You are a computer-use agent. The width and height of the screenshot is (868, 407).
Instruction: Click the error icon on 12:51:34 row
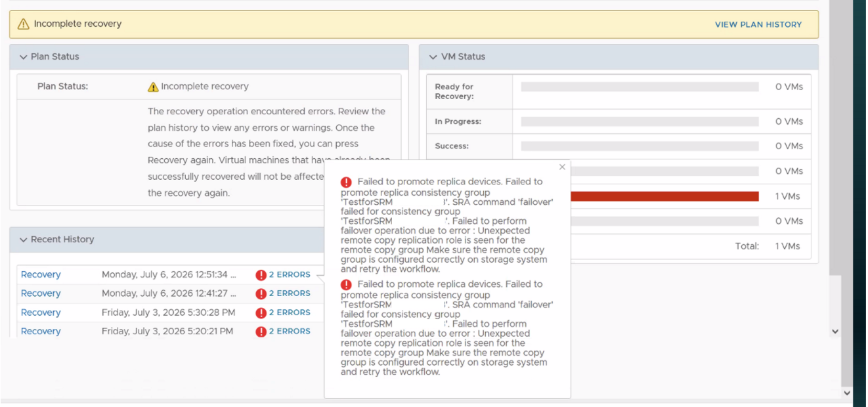(x=261, y=275)
